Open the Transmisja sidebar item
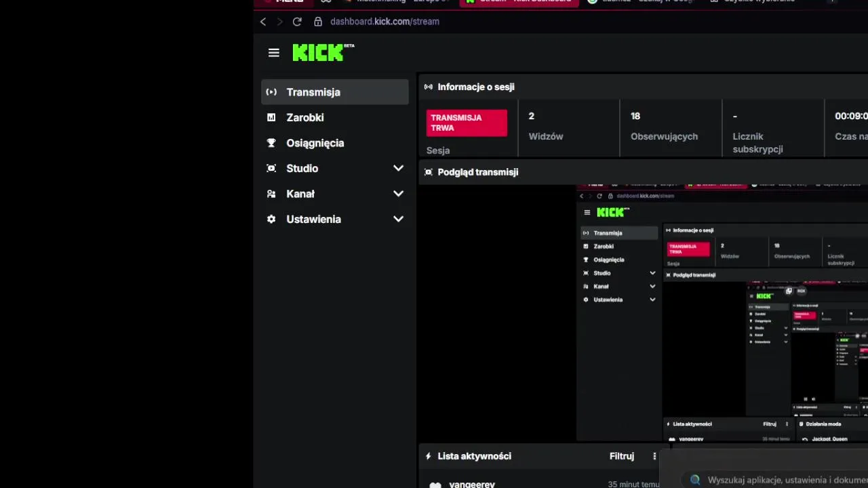This screenshot has width=868, height=488. (x=335, y=92)
